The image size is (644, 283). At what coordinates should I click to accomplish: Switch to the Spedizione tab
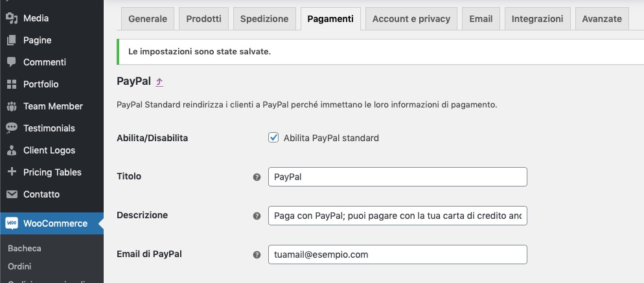(x=264, y=19)
